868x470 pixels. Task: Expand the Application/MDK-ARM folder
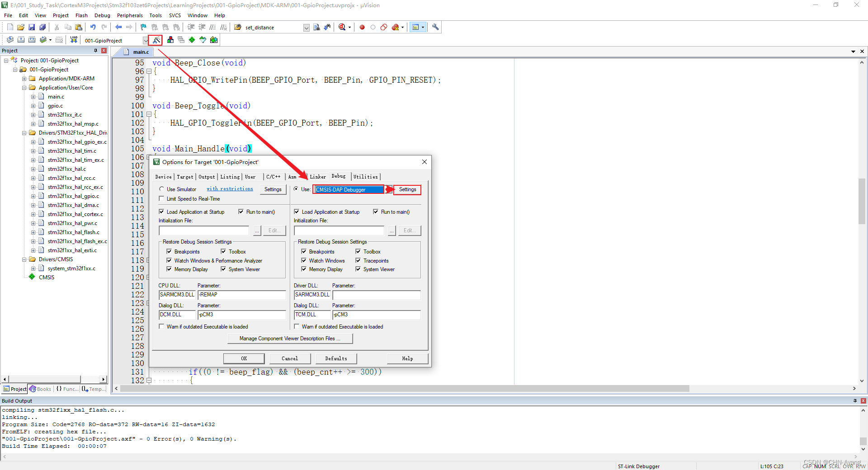(24, 79)
